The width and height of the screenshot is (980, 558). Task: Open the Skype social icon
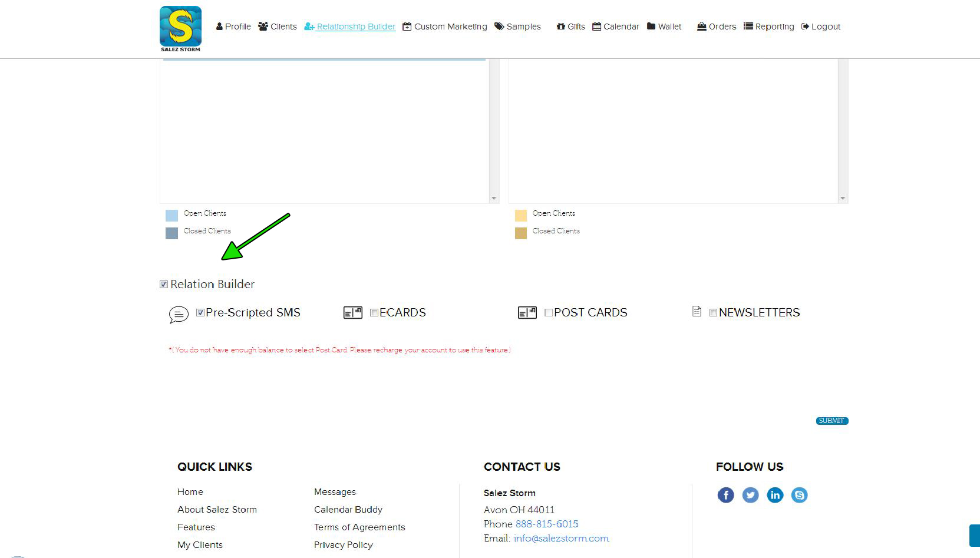(799, 495)
